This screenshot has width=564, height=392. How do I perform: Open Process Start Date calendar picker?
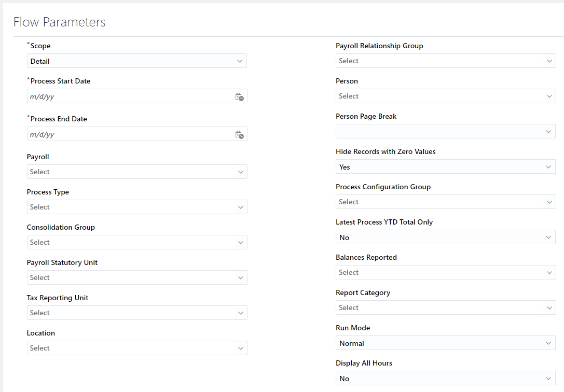click(x=239, y=96)
